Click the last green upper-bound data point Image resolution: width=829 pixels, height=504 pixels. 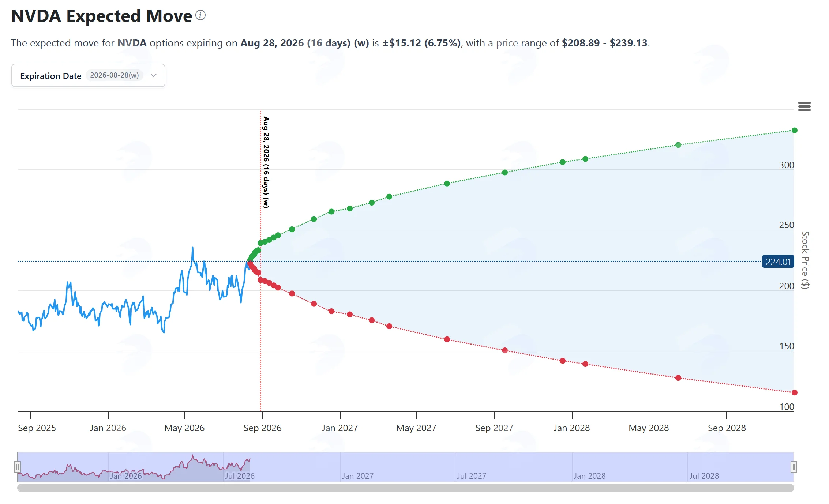pyautogui.click(x=795, y=131)
